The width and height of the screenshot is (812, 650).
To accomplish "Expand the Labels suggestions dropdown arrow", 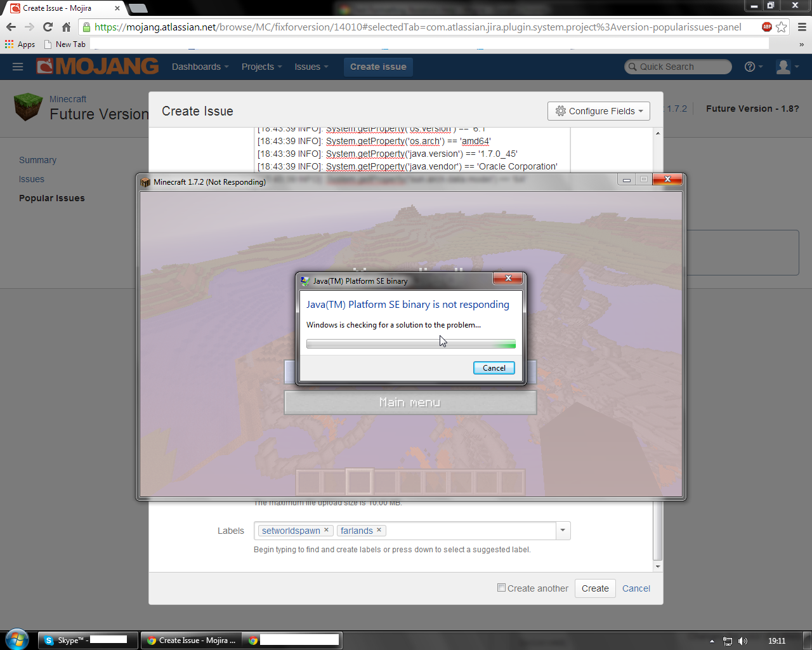I will tap(563, 531).
